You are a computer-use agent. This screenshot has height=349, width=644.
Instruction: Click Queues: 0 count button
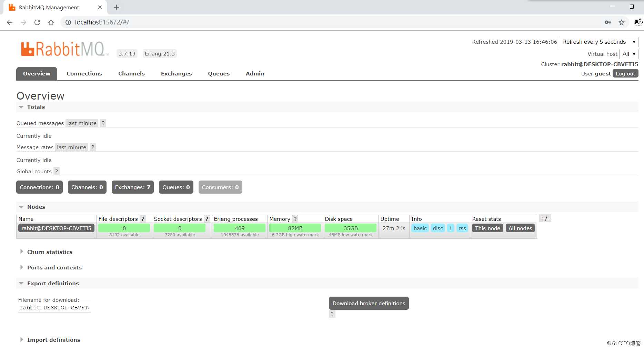tap(176, 187)
